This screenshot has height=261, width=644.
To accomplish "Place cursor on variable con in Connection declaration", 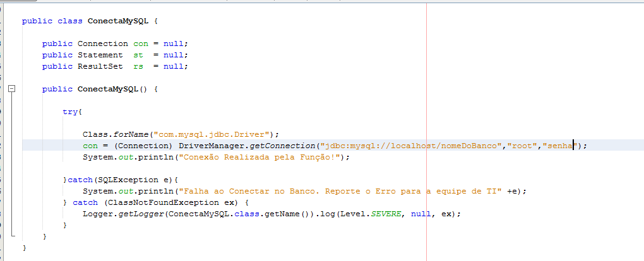I will 141,43.
